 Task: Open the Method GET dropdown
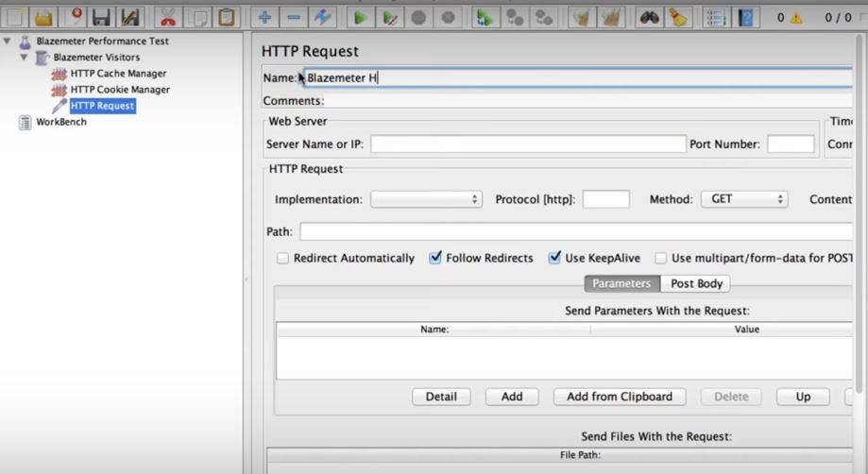744,199
